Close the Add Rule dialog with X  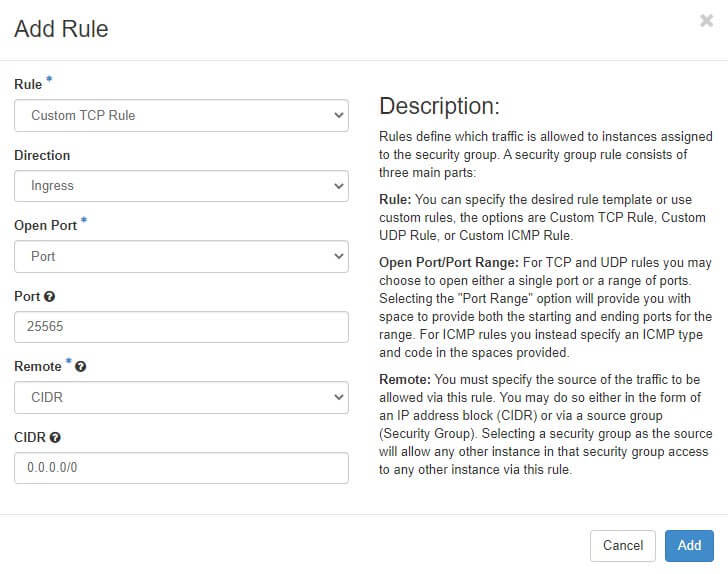(706, 20)
